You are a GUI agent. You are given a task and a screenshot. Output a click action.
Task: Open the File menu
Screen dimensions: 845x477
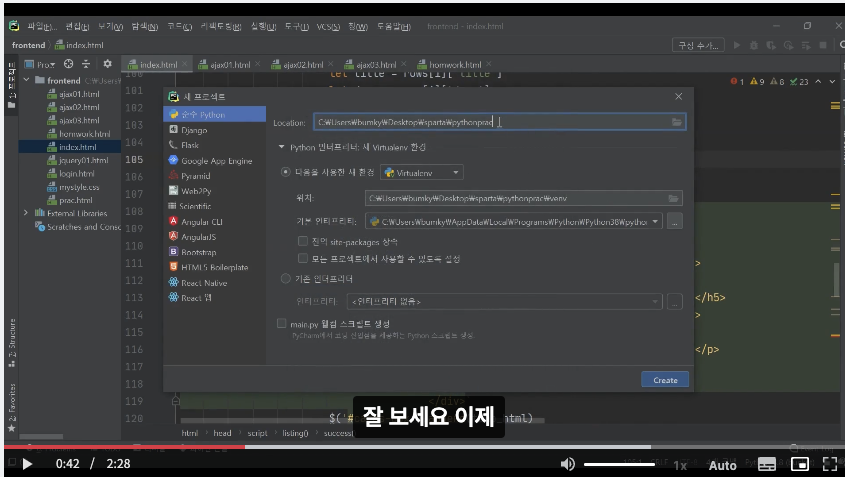(x=41, y=26)
